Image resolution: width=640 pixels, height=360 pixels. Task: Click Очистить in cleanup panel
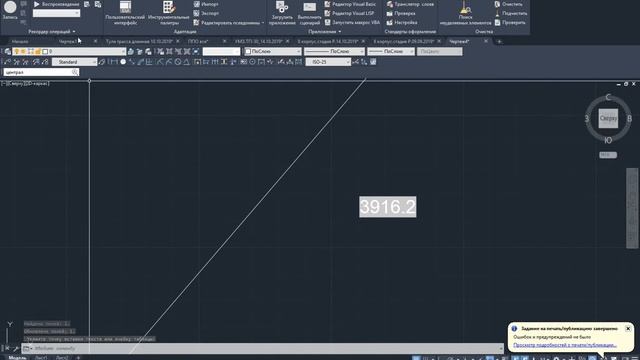click(508, 4)
